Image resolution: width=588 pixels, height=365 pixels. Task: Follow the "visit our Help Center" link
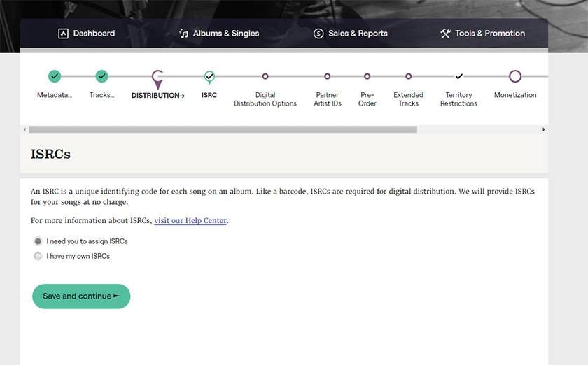pos(190,221)
